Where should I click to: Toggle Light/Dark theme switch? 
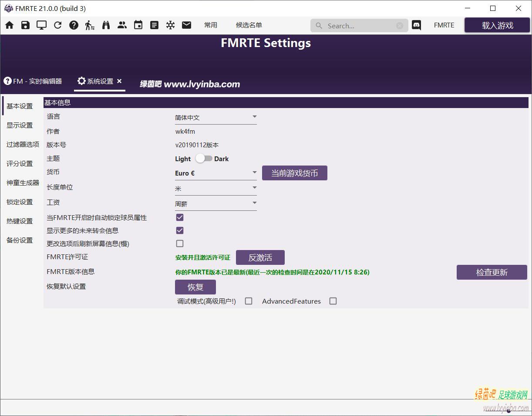203,159
